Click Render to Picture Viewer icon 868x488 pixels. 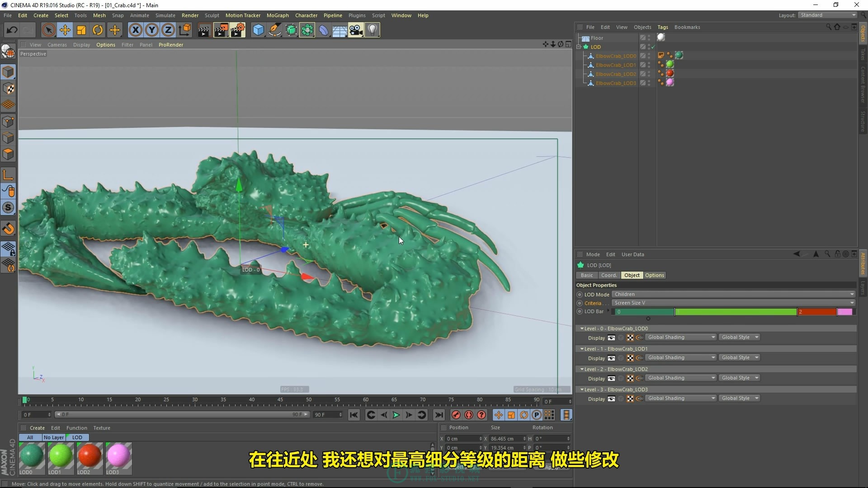221,30
